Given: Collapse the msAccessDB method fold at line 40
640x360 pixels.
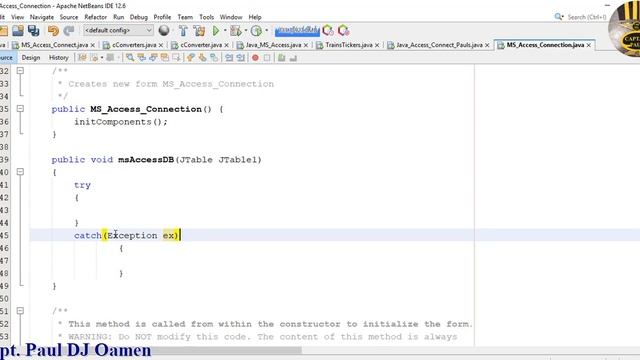Looking at the screenshot, I should [x=20, y=172].
